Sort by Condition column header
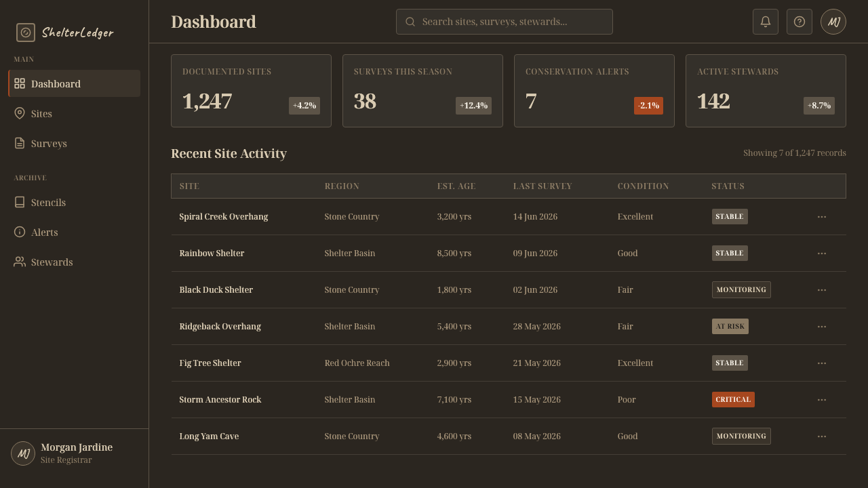 [643, 186]
